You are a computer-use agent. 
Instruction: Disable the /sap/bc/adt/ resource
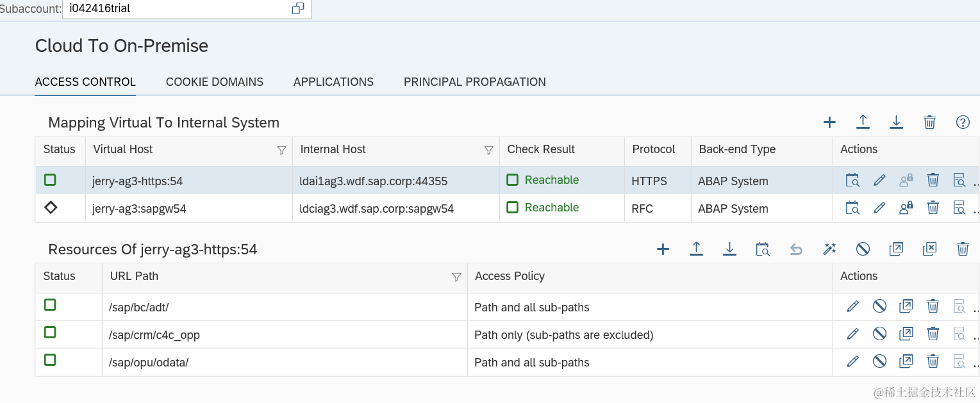pos(879,307)
